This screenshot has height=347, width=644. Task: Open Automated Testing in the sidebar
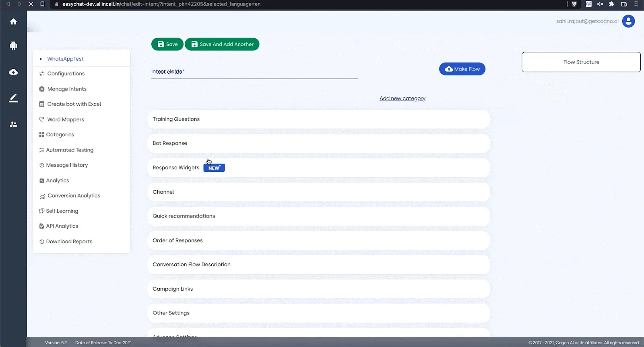[x=70, y=150]
